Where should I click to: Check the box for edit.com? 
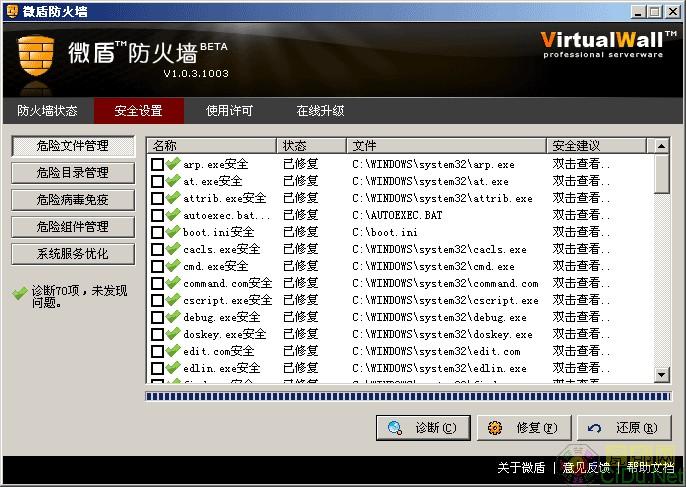tap(157, 351)
